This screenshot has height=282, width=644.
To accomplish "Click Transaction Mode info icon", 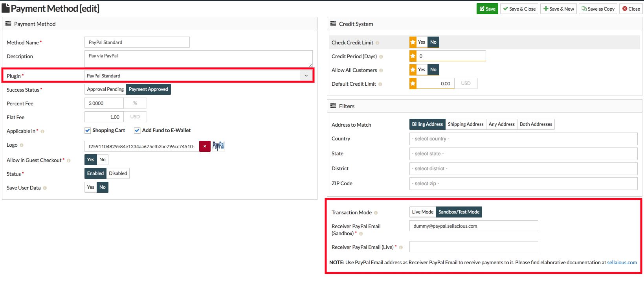I will pos(376,213).
